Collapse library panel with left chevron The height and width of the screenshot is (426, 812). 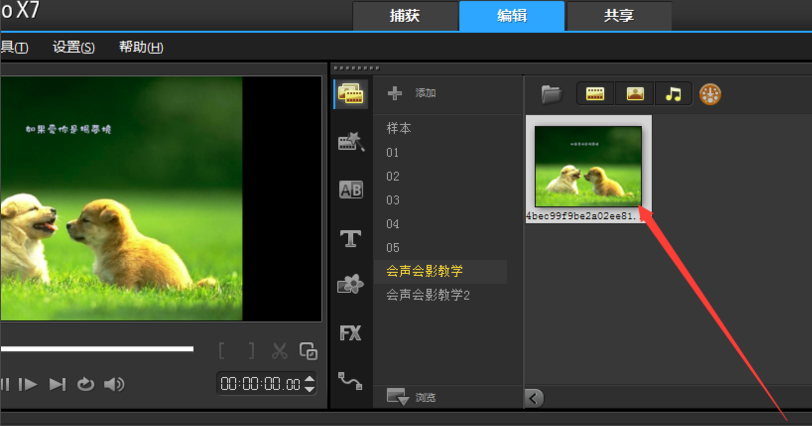(534, 398)
